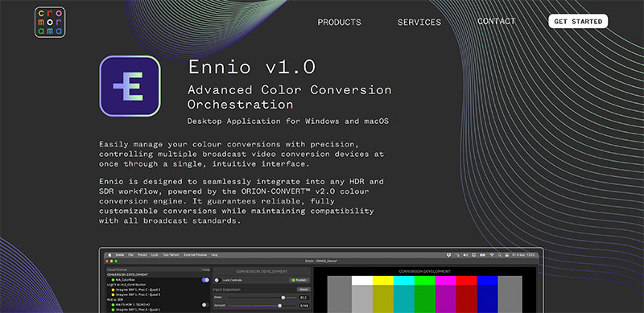644x313 pixels.
Task: Click the 'Desktop Application for Windows and macOS' text
Action: click(x=288, y=121)
